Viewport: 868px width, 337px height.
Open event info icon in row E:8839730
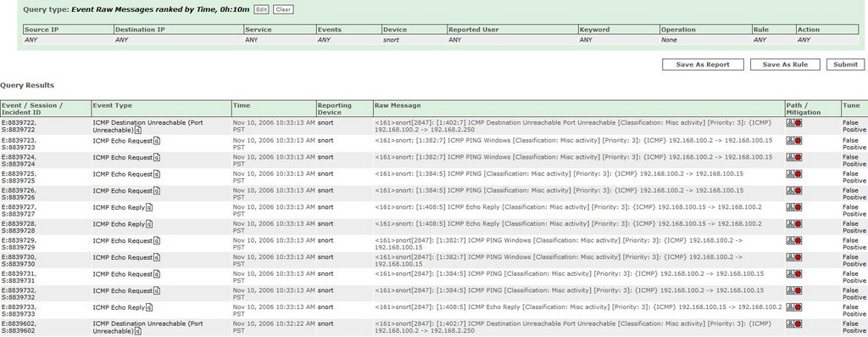[157, 258]
